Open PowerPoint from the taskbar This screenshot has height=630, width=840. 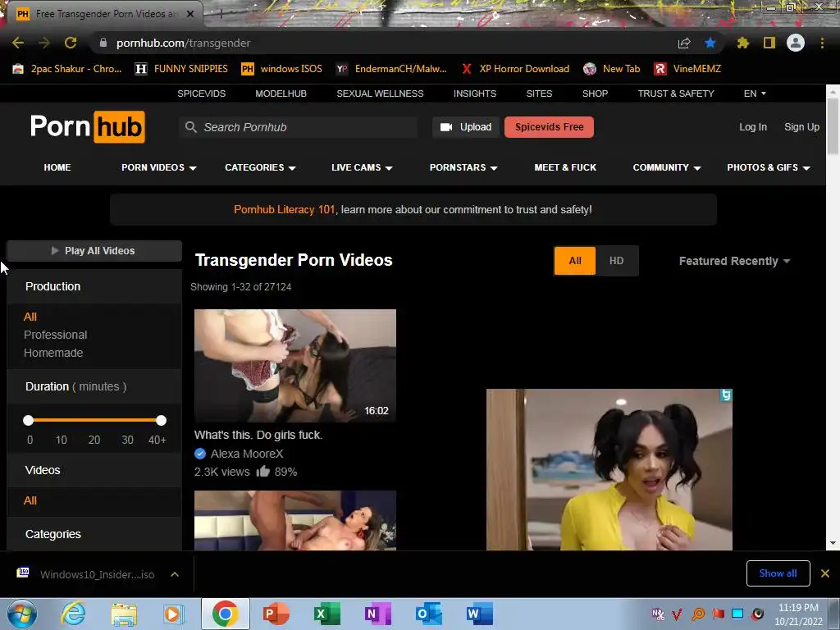click(276, 614)
